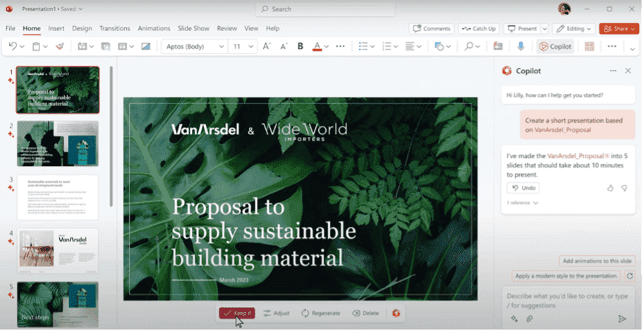Click the Find magnifier icon in ribbon
The image size is (644, 332).
468,47
